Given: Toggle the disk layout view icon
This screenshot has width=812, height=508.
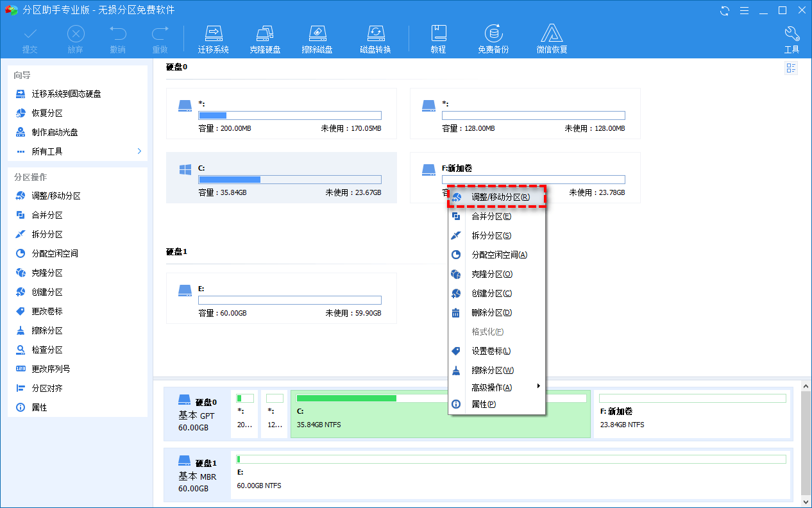Looking at the screenshot, I should pyautogui.click(x=791, y=68).
